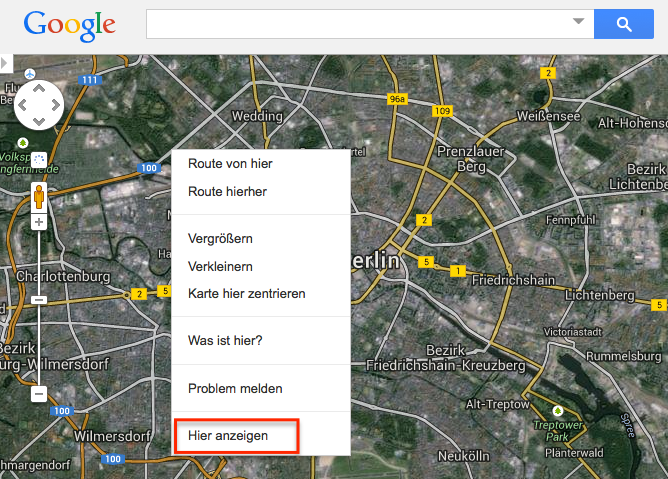Zoom out with the bottom minus button

39,393
